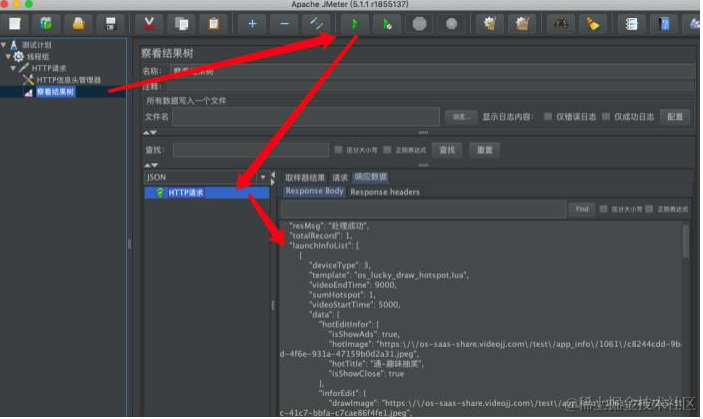This screenshot has width=703, height=419.
Task: Click the Open file toolbar icon
Action: (x=79, y=23)
